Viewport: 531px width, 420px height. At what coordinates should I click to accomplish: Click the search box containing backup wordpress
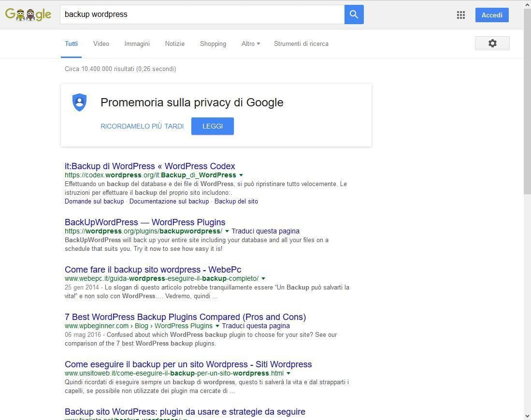[202, 14]
